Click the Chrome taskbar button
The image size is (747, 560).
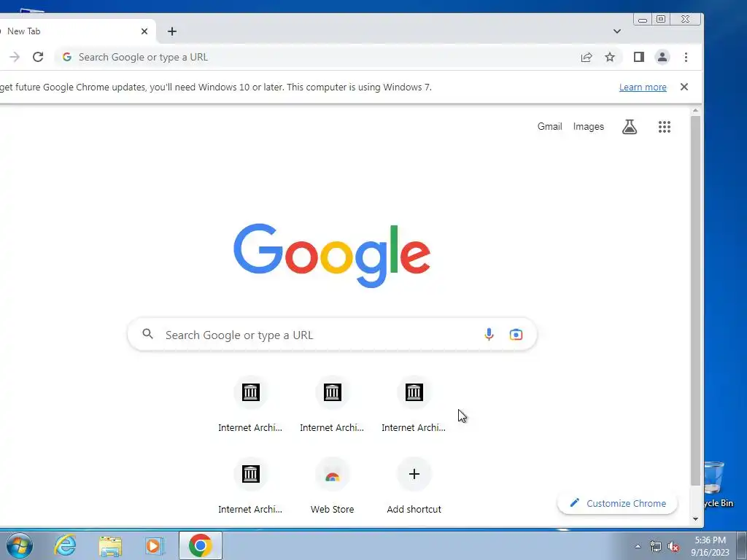tap(201, 545)
